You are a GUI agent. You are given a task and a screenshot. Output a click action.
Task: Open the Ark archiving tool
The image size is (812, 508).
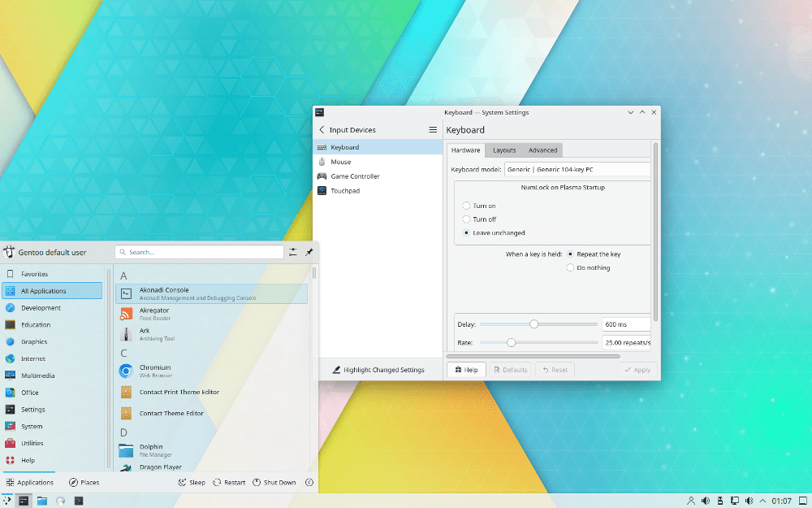pos(203,334)
